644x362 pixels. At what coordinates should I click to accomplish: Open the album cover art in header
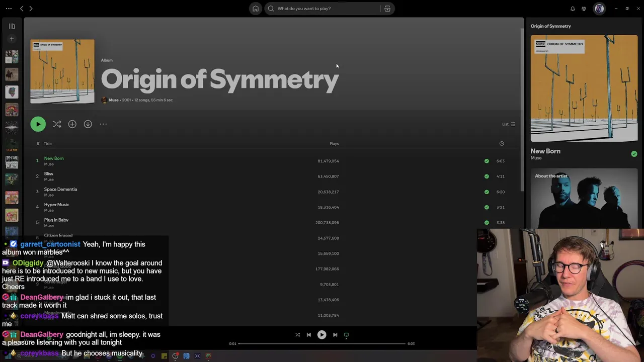click(x=62, y=71)
